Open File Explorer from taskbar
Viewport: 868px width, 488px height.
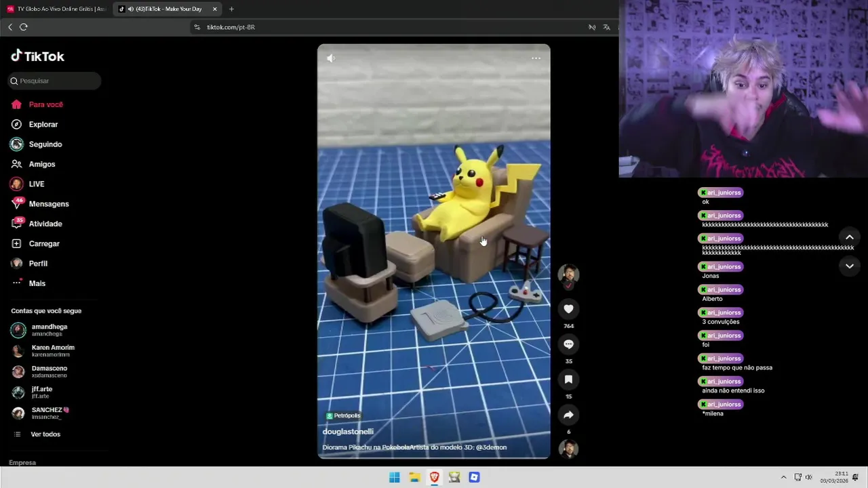pyautogui.click(x=414, y=477)
